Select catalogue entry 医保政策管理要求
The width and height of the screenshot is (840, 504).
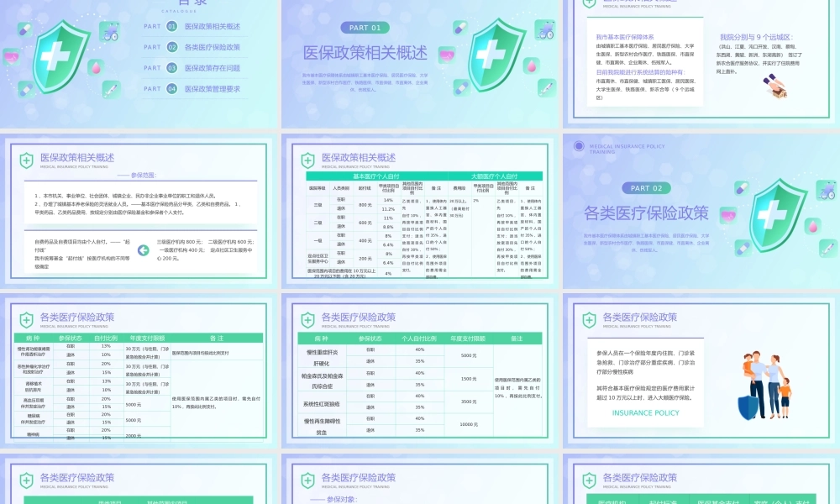pyautogui.click(x=213, y=89)
